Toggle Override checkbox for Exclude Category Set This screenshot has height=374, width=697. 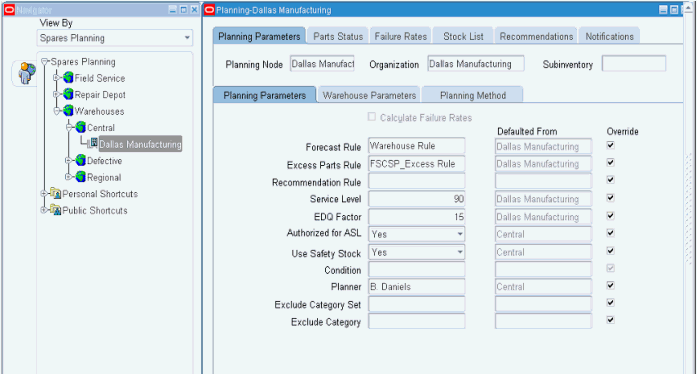tap(610, 303)
